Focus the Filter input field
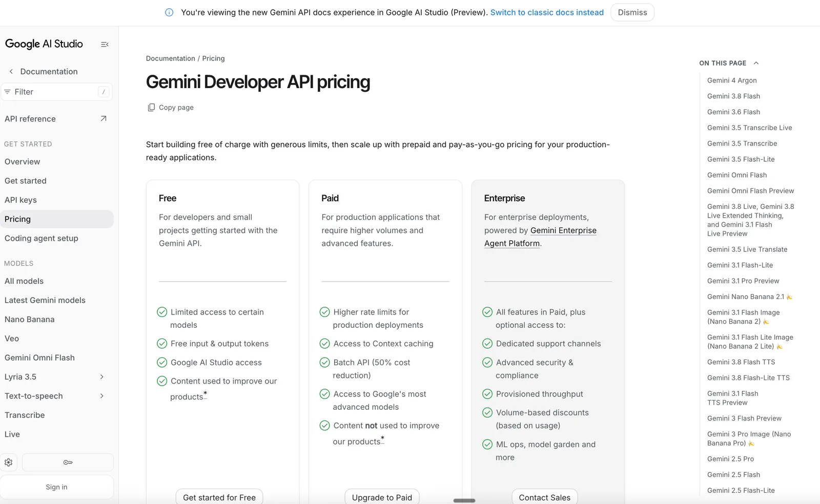This screenshot has width=820, height=504. pos(56,92)
